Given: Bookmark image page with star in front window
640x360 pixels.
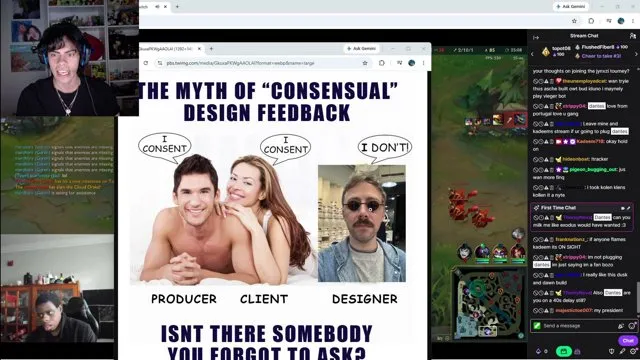Looking at the screenshot, I should [x=365, y=63].
